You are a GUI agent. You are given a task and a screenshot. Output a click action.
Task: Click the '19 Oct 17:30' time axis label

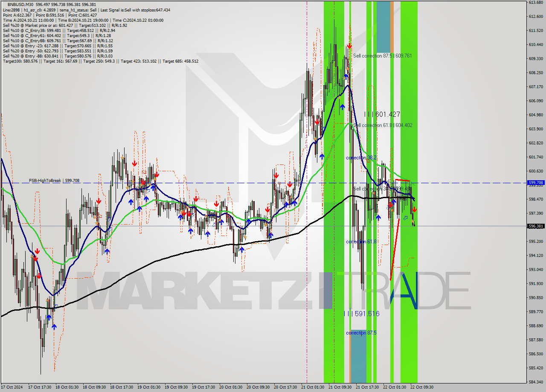pos(203,387)
